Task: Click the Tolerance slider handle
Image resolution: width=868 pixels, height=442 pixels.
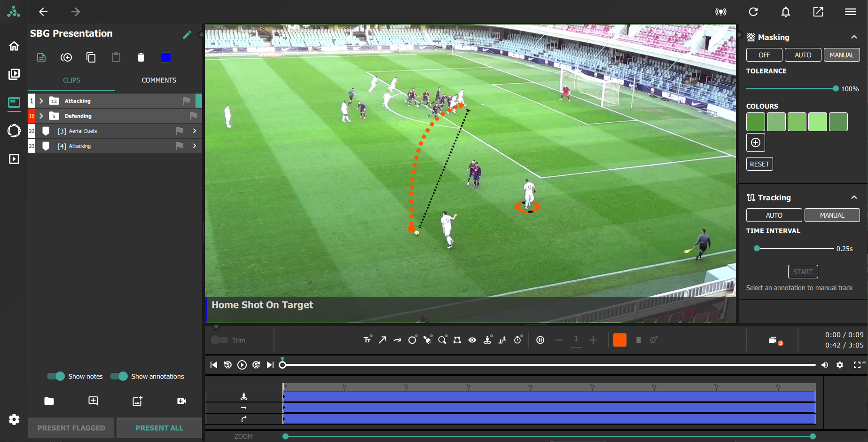Action: 836,88
